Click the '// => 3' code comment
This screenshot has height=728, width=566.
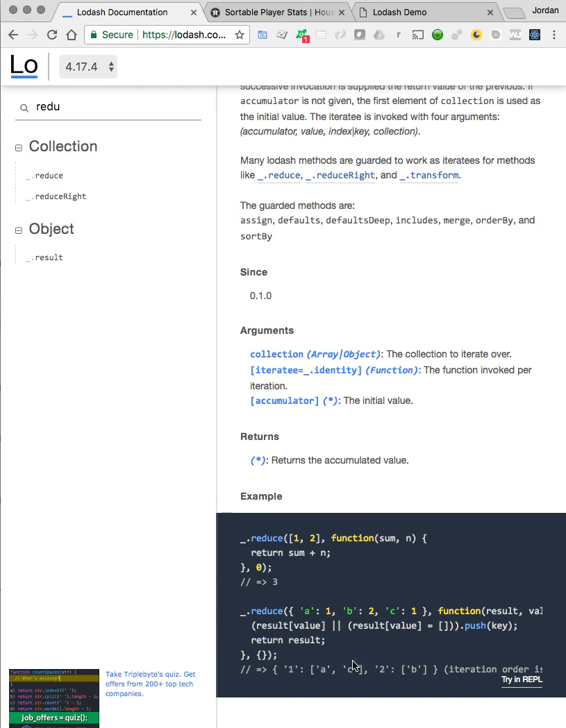(x=259, y=582)
